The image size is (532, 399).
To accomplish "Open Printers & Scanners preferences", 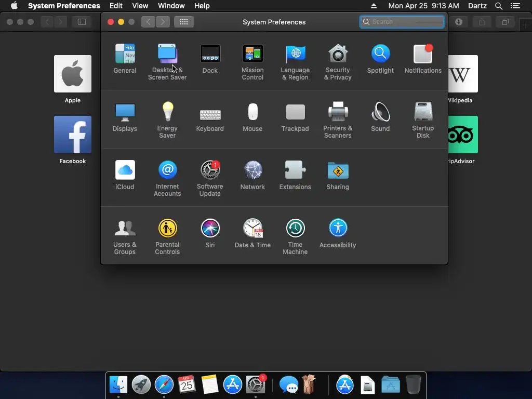I will coord(338,120).
